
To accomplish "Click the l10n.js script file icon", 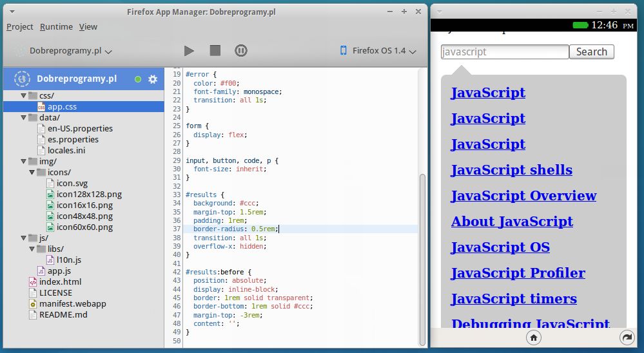I will 50,260.
